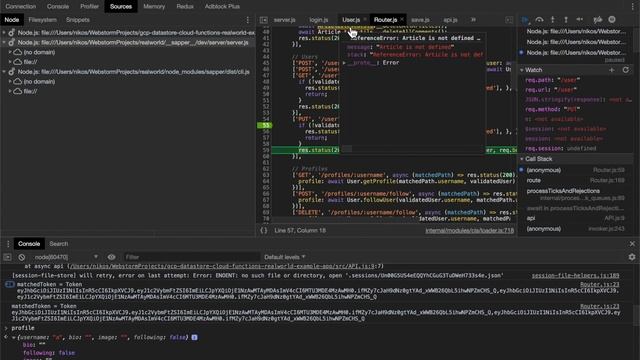
Task: Toggle breakpoint on line 55
Action: (266, 125)
